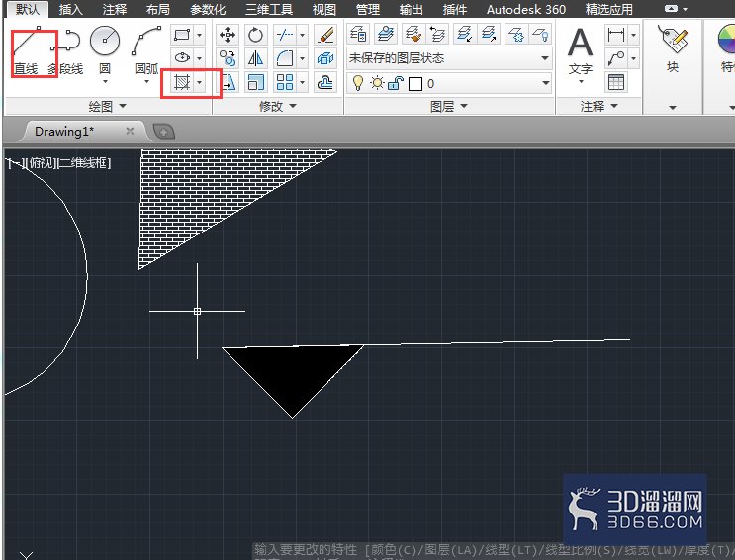Switch to the Insert (插入) ribbon tab

pos(71,9)
